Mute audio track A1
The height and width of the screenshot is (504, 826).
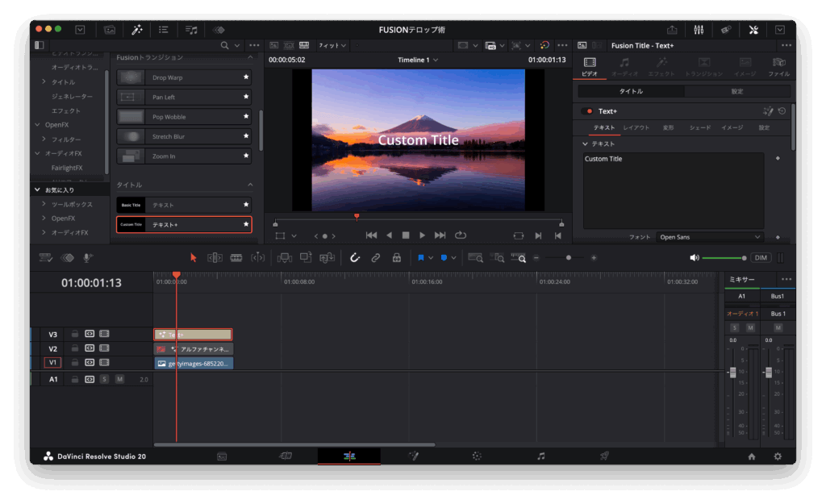(119, 379)
